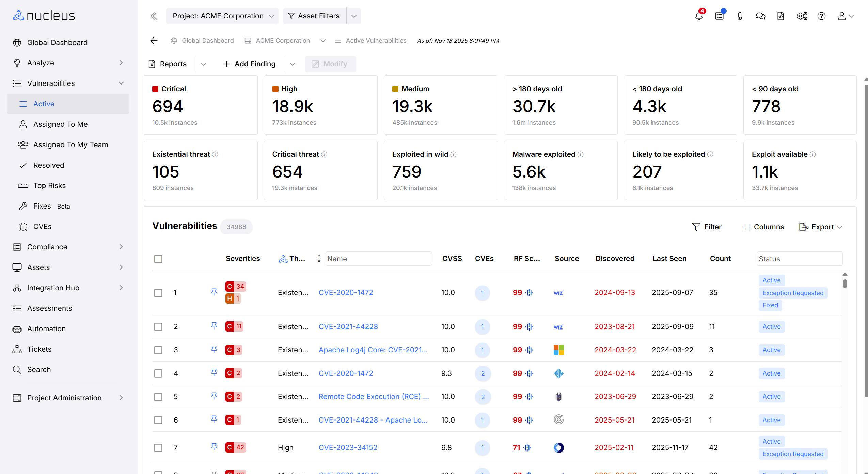Open the Export dropdown
The height and width of the screenshot is (474, 868).
click(820, 227)
